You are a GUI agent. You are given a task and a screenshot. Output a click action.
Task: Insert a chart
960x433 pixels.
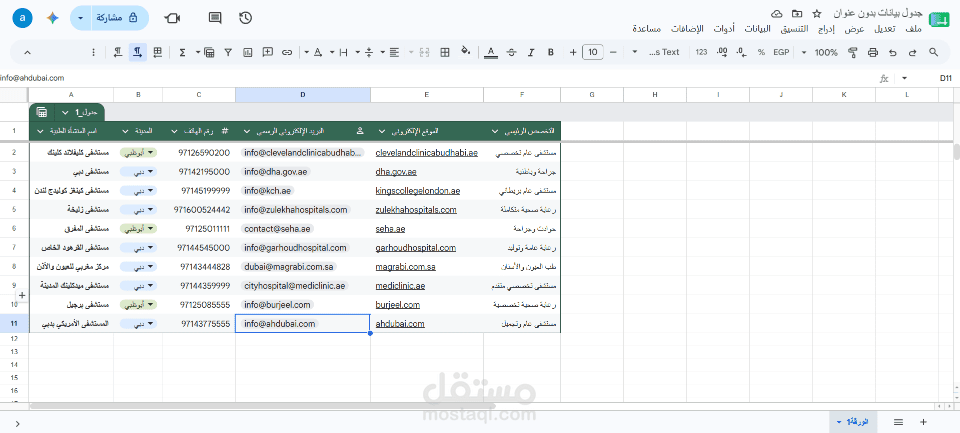(247, 53)
